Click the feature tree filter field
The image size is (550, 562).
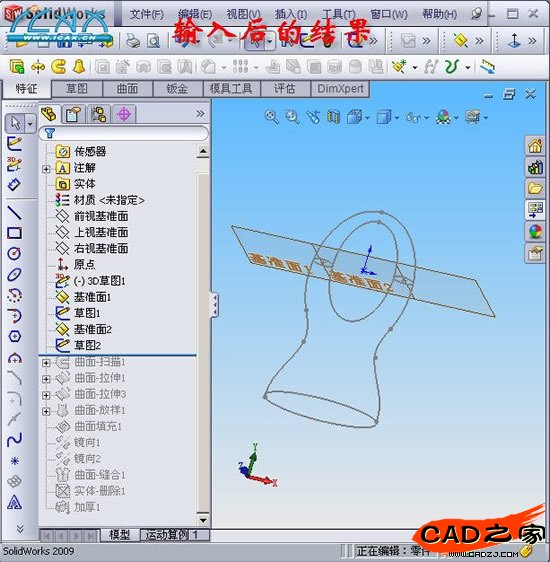tap(124, 133)
